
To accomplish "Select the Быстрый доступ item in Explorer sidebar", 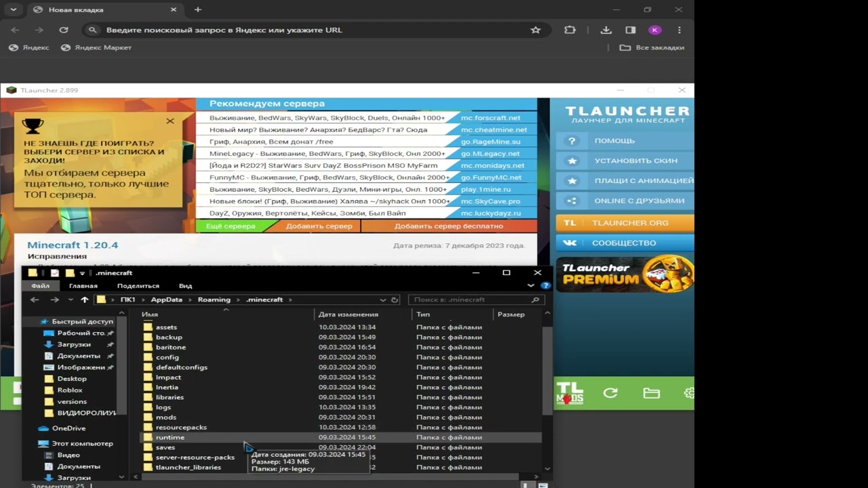I will (82, 321).
